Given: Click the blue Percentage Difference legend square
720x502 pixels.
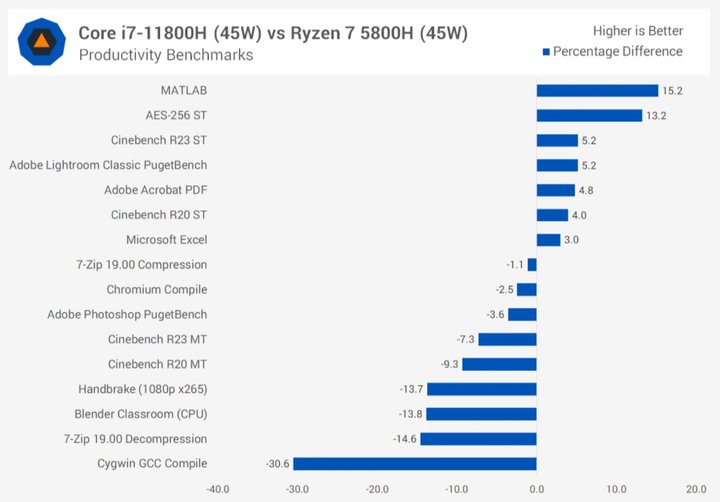Looking at the screenshot, I should (546, 52).
